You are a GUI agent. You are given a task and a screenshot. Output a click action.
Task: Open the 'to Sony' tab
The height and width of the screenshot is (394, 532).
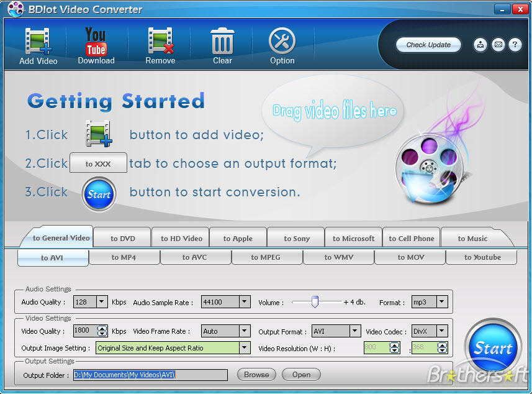[x=297, y=239]
